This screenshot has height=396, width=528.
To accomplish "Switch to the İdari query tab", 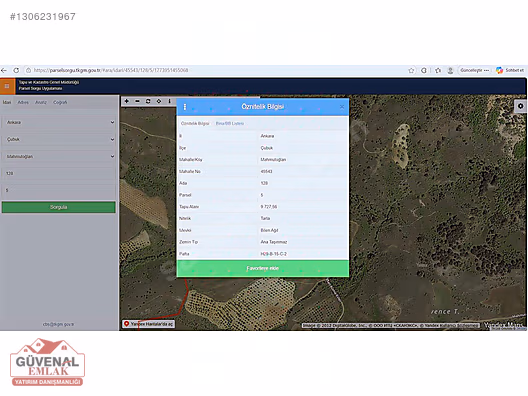I will tap(7, 102).
